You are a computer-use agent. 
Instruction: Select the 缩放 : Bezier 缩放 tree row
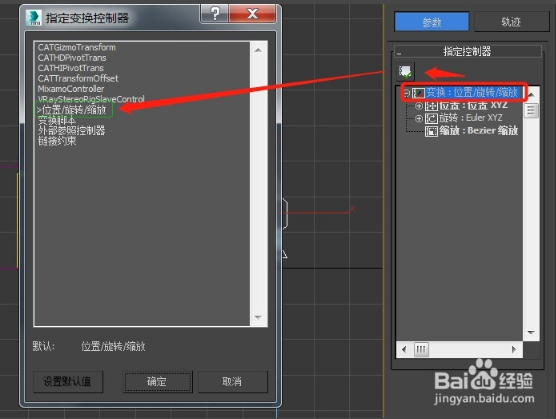(x=479, y=131)
